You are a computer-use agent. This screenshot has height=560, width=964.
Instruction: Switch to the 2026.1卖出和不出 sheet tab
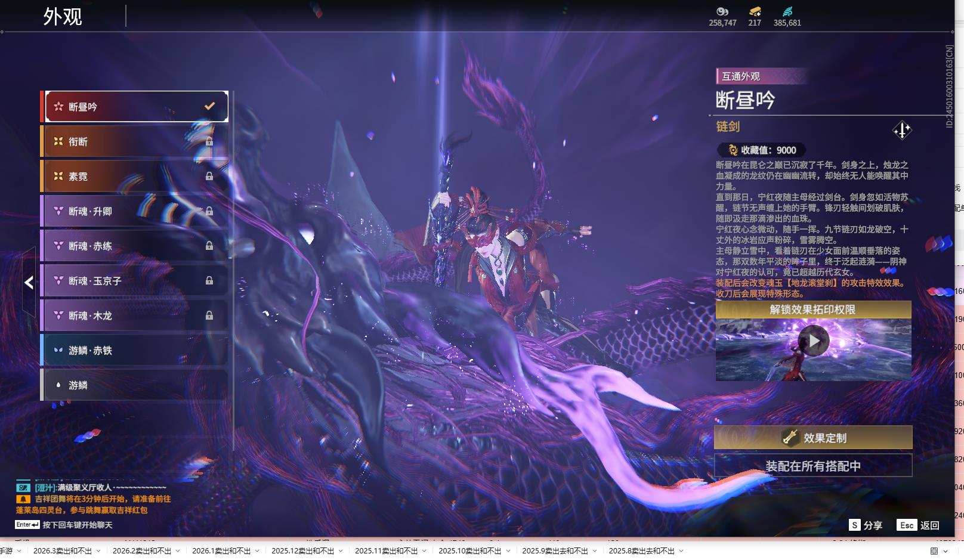pyautogui.click(x=221, y=551)
